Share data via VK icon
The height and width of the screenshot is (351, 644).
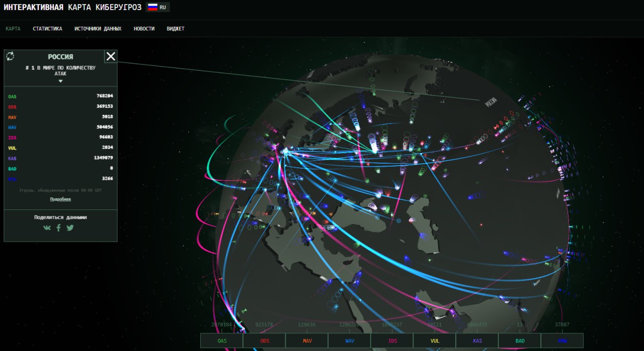pyautogui.click(x=47, y=228)
